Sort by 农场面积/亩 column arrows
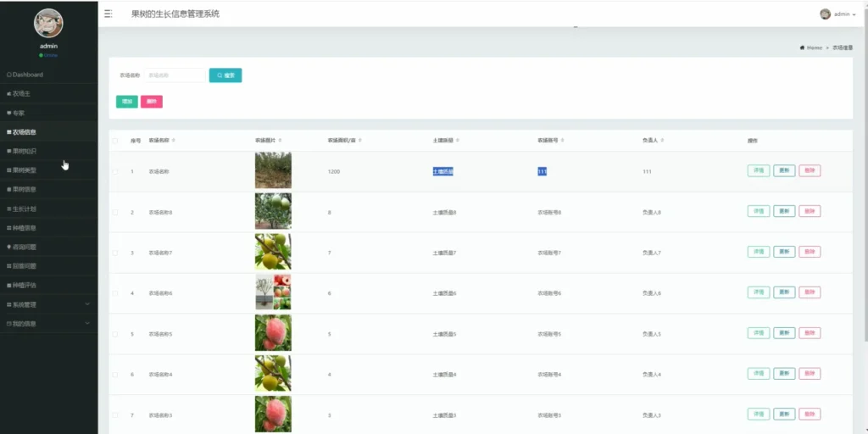This screenshot has height=434, width=868. click(359, 140)
